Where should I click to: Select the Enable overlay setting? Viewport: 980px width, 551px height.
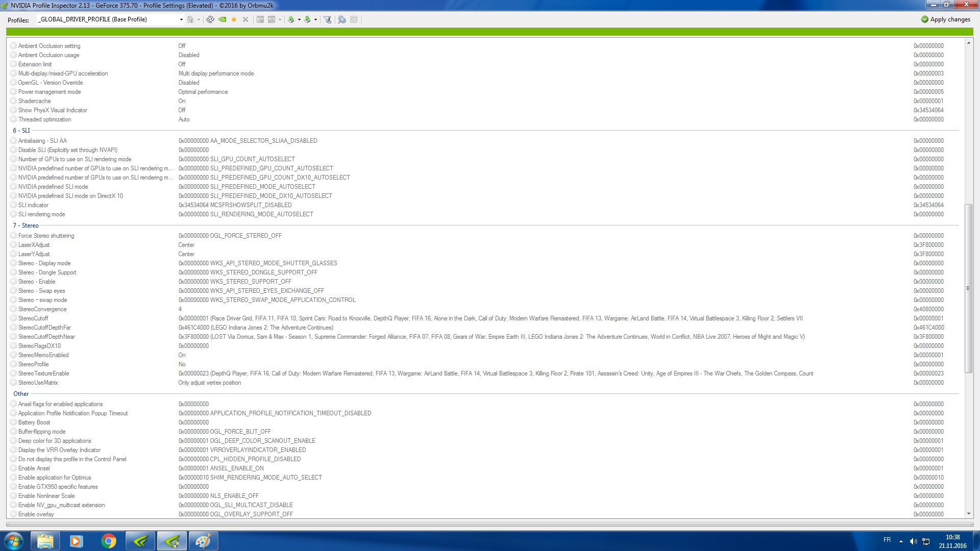tap(484, 514)
